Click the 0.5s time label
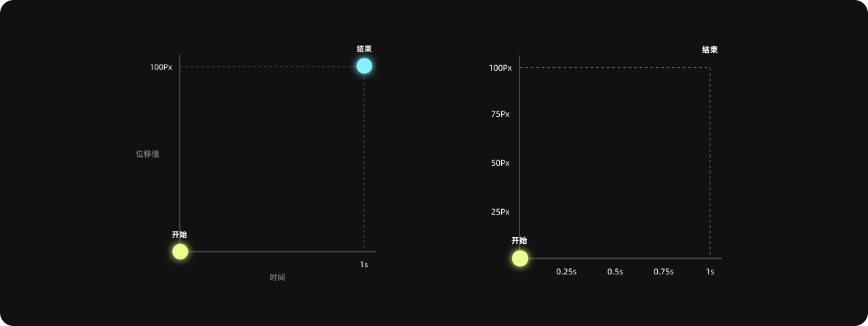This screenshot has width=868, height=326. tap(615, 272)
